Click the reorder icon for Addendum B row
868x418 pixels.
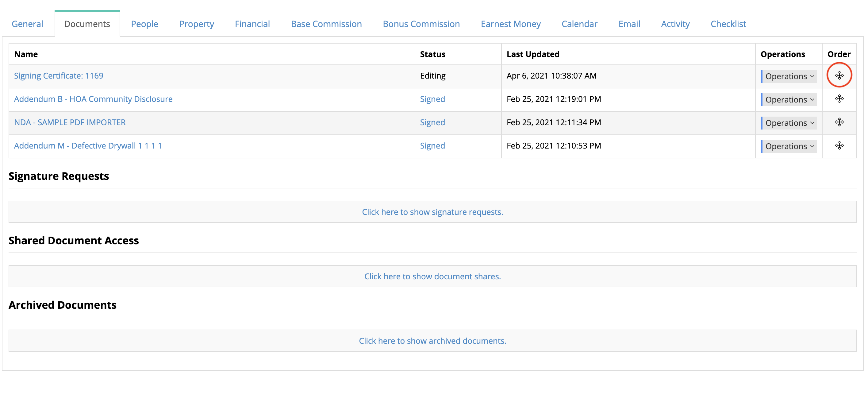pos(839,99)
